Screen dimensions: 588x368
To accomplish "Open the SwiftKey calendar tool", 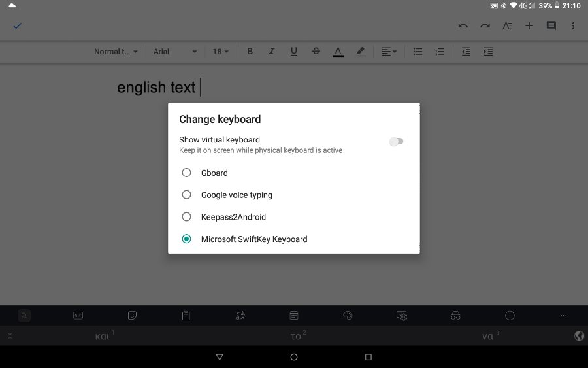I will pyautogui.click(x=294, y=316).
